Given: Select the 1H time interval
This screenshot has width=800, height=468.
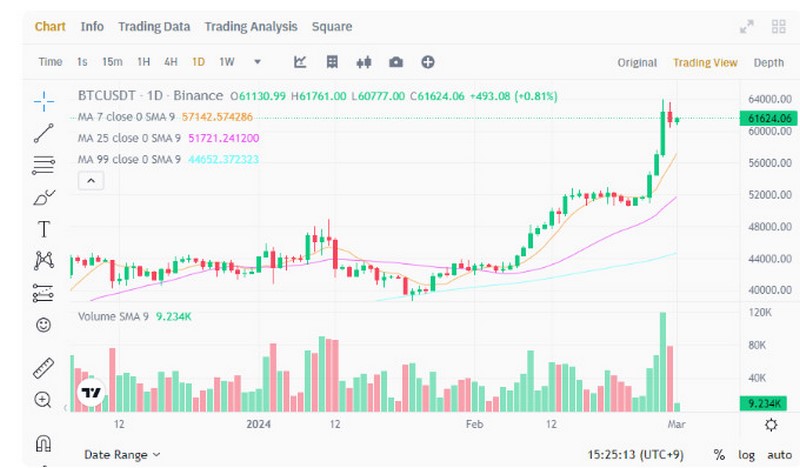Looking at the screenshot, I should pos(144,62).
